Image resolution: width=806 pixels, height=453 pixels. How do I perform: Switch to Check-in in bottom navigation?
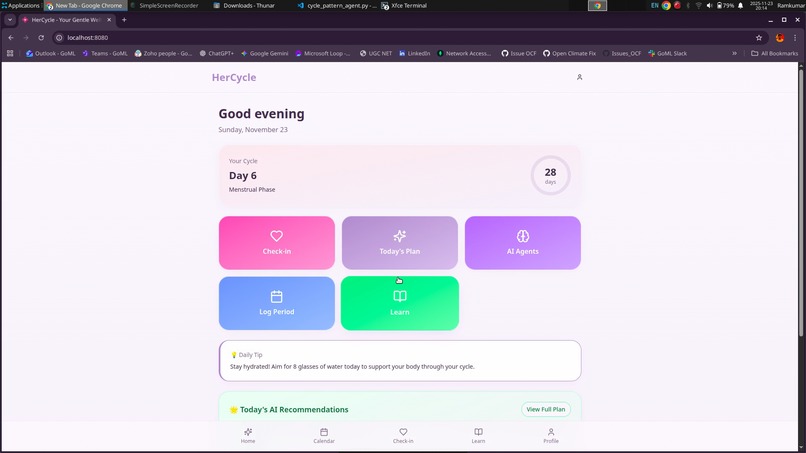pos(403,436)
